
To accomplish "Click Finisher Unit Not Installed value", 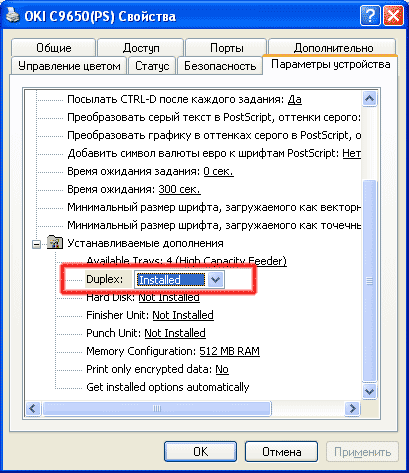I will (183, 315).
